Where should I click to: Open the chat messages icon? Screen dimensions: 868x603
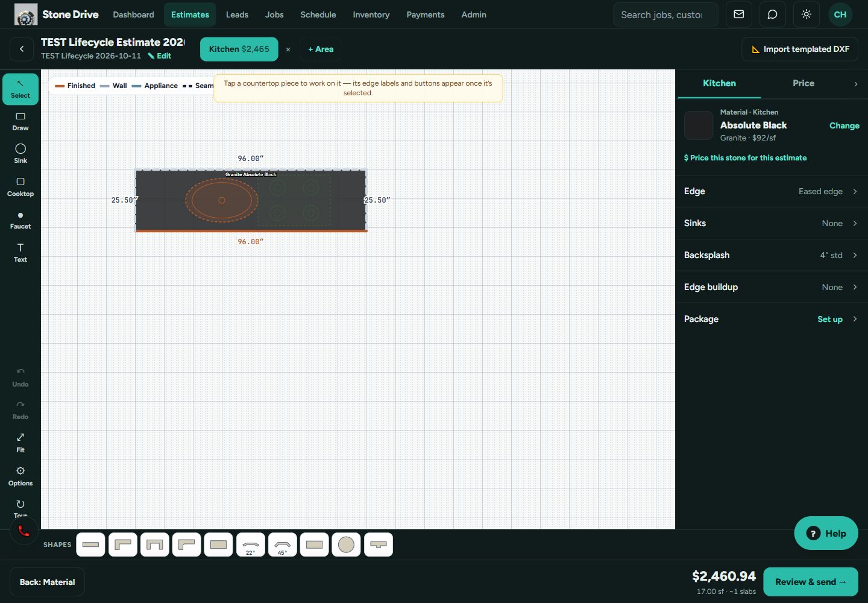coord(773,14)
